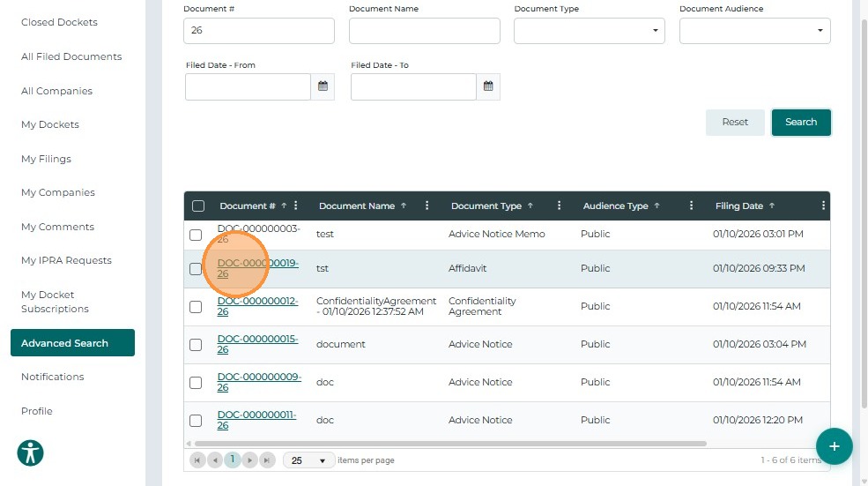
Task: Click the Search button
Action: tap(800, 122)
